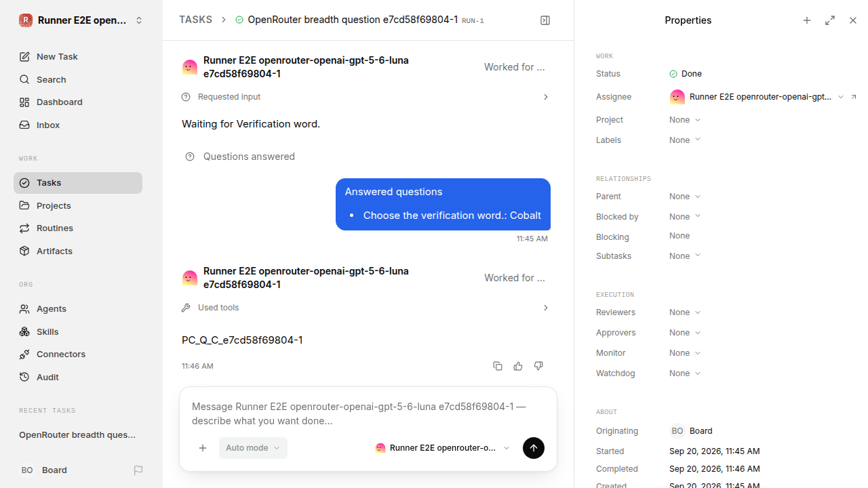Click the thumbs down icon
Screen dimensions: 868x488
pyautogui.click(x=538, y=366)
